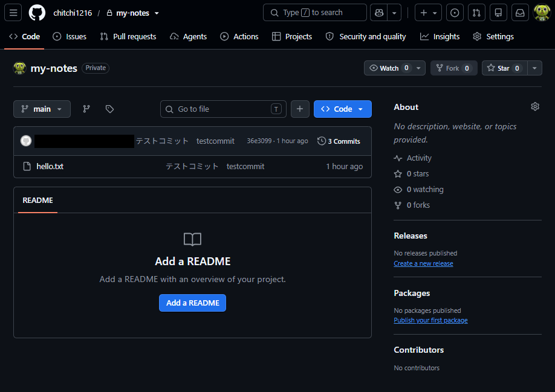
Task: Click the search bar Type / to search
Action: coord(314,13)
